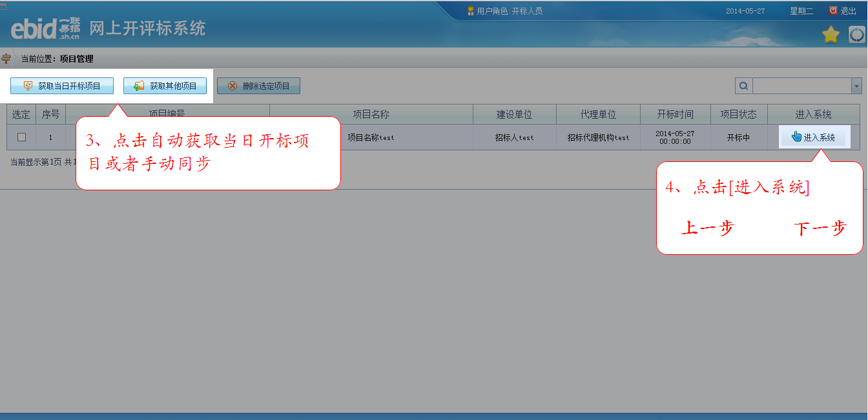Click the magnifier search icon
The height and width of the screenshot is (420, 868).
[x=743, y=86]
